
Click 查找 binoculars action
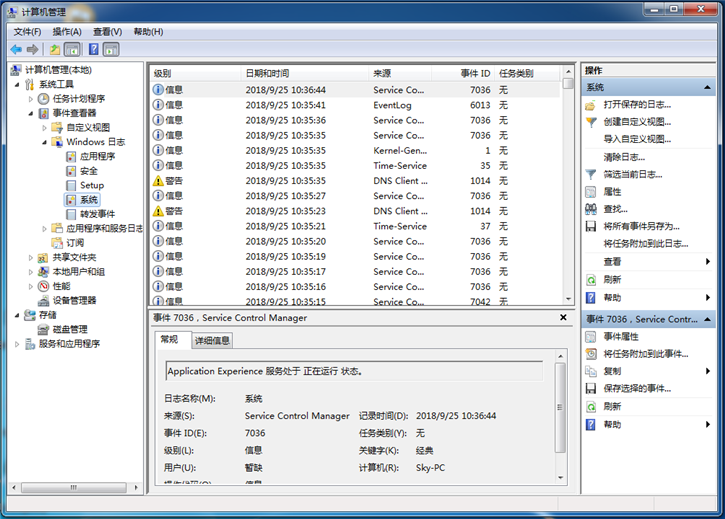click(615, 209)
